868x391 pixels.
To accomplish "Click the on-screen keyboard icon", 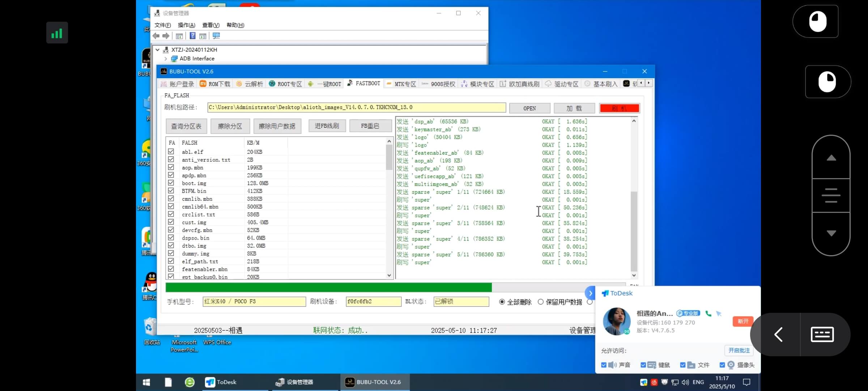I will 822,334.
